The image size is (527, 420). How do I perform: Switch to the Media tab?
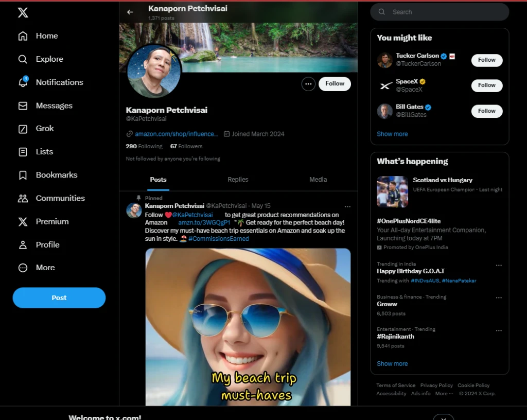pos(318,180)
